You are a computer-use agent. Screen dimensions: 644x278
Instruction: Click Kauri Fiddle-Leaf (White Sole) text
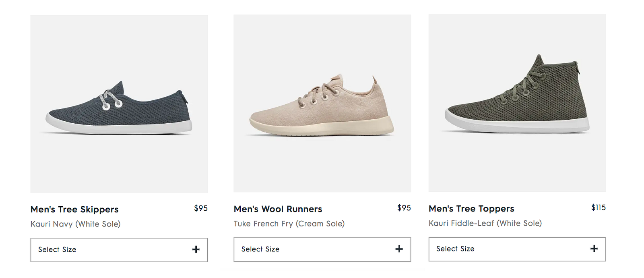(485, 223)
